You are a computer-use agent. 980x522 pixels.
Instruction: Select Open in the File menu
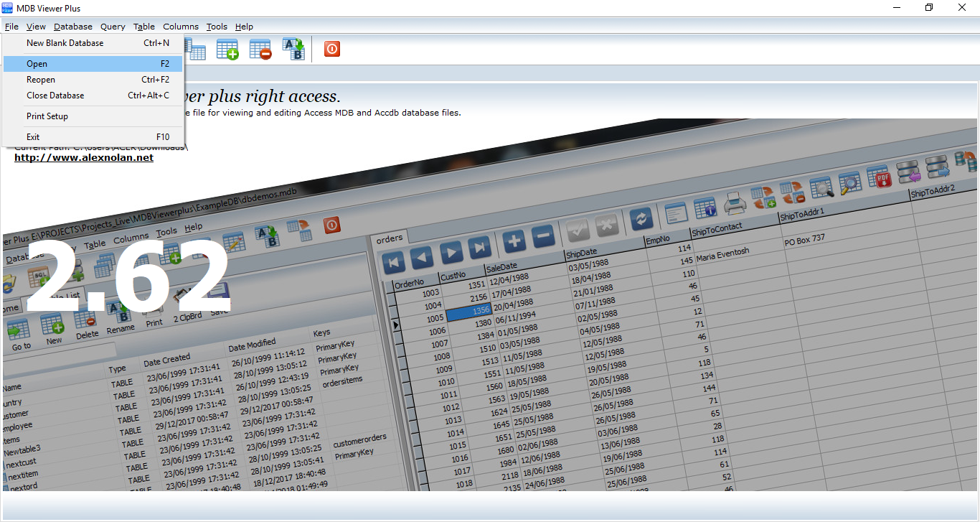37,64
